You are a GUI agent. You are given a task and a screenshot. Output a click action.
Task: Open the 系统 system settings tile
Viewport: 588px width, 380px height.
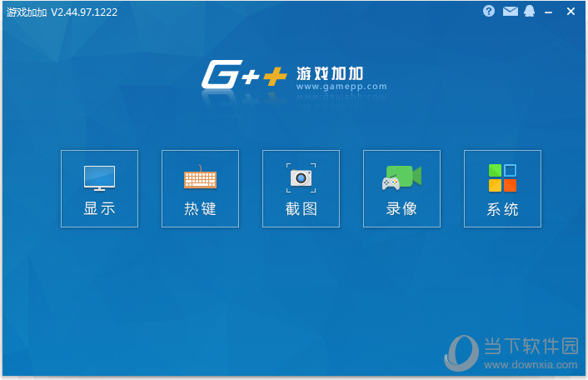point(502,188)
